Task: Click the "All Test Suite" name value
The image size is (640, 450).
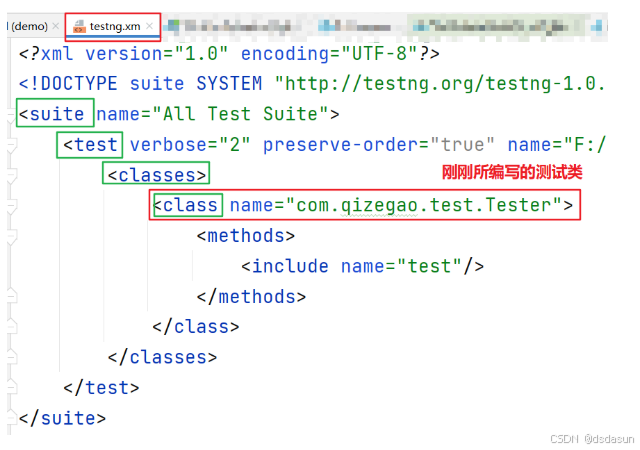Action: click(x=240, y=114)
